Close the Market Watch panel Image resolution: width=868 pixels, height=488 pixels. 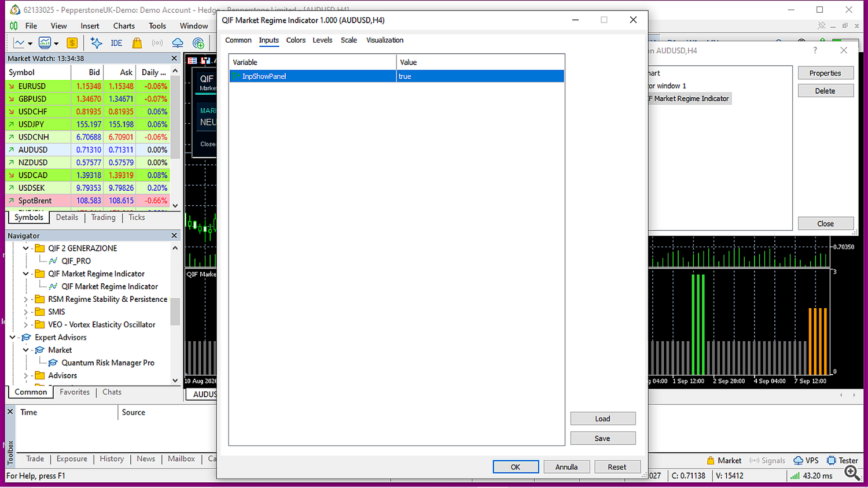174,58
